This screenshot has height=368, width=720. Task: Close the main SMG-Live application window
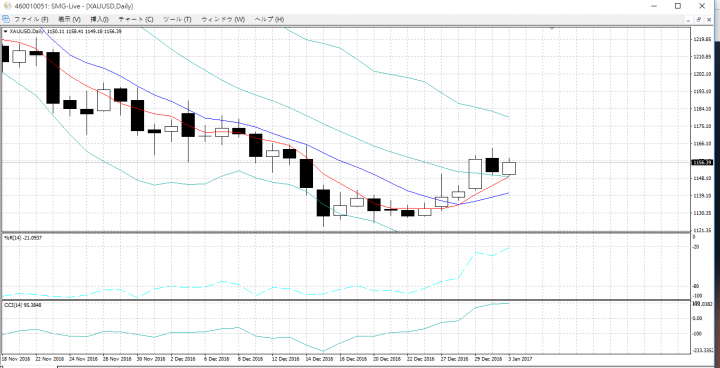[x=702, y=6]
